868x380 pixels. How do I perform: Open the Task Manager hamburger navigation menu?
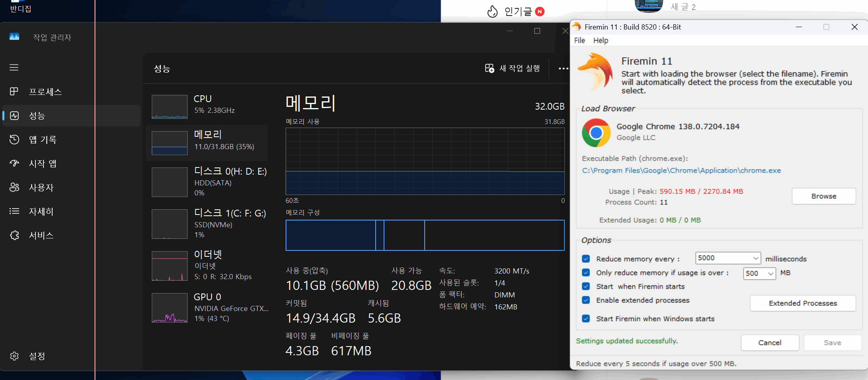point(14,67)
